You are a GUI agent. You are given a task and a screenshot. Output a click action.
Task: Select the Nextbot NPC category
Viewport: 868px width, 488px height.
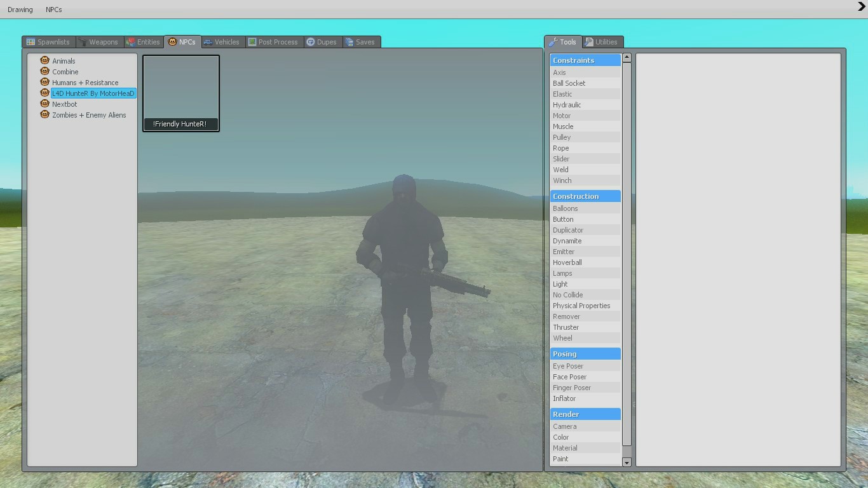coord(64,104)
